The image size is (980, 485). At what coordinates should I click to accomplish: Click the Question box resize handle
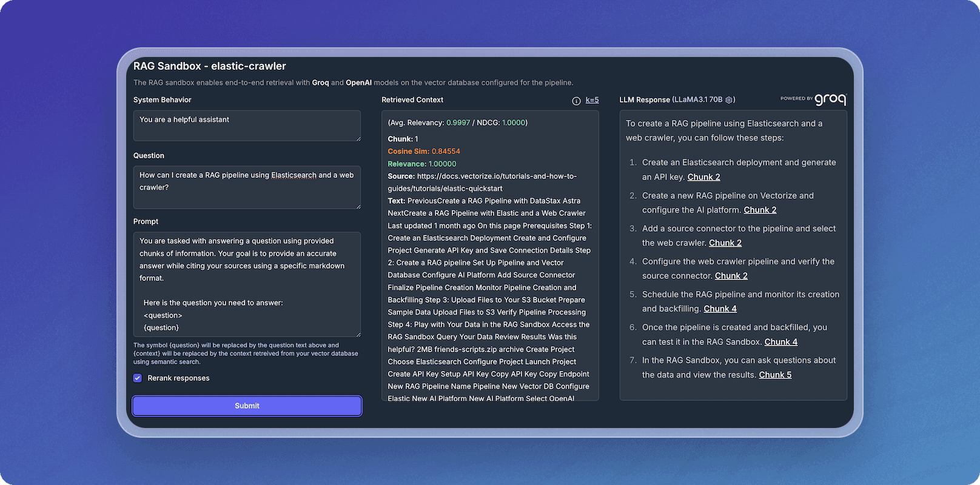coord(358,206)
